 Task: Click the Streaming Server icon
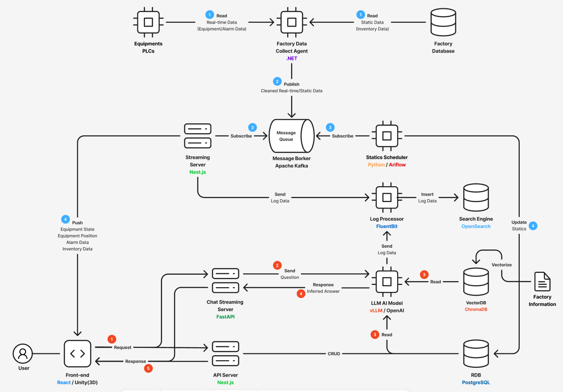[x=198, y=135]
